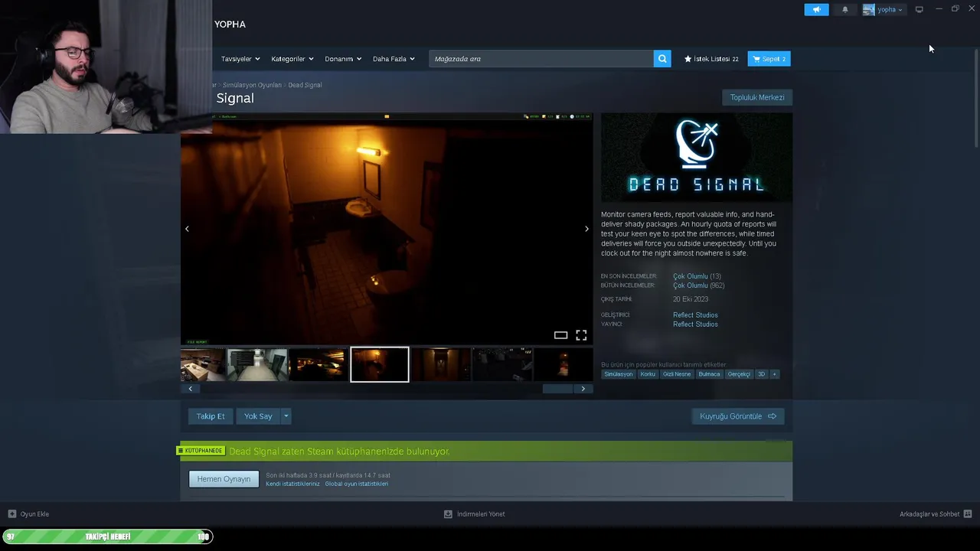
Task: Click thumbnail strip left scroll arrow
Action: (x=191, y=389)
